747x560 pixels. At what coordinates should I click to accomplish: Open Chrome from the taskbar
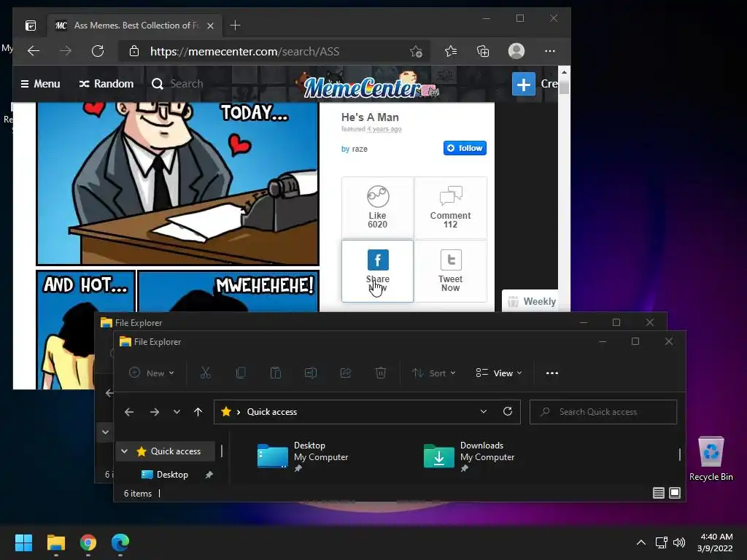(88, 542)
